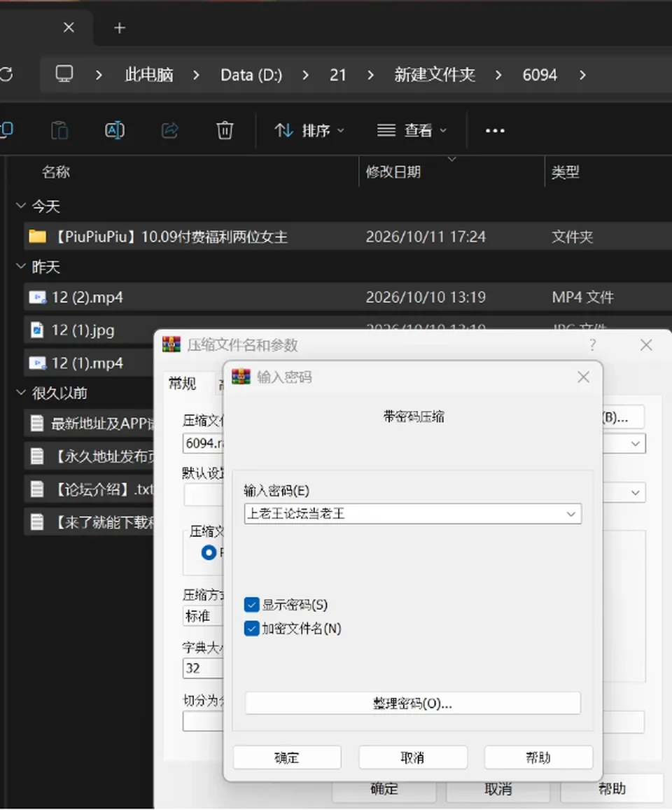Collapse the 昨天 group

[21, 267]
